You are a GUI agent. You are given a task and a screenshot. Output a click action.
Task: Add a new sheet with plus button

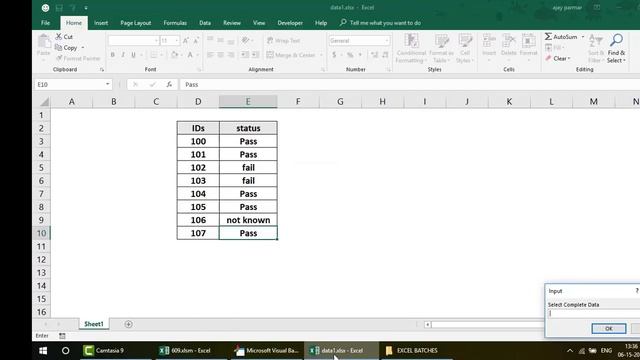click(x=128, y=324)
